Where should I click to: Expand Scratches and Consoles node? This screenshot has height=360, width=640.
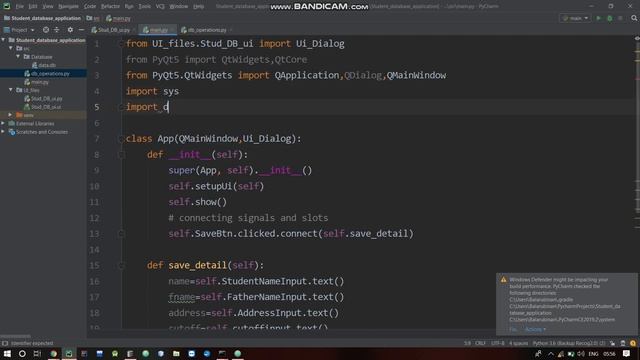click(x=3, y=132)
